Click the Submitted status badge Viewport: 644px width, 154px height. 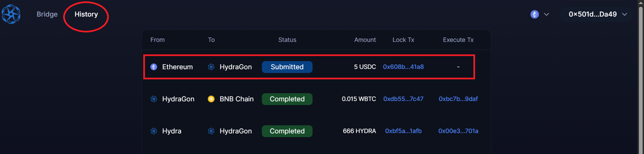coord(287,67)
